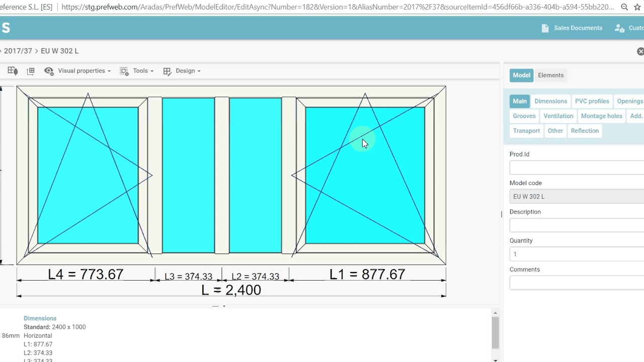The height and width of the screenshot is (362, 644).
Task: Select L1 = 877.67 dimension label
Action: 367,274
